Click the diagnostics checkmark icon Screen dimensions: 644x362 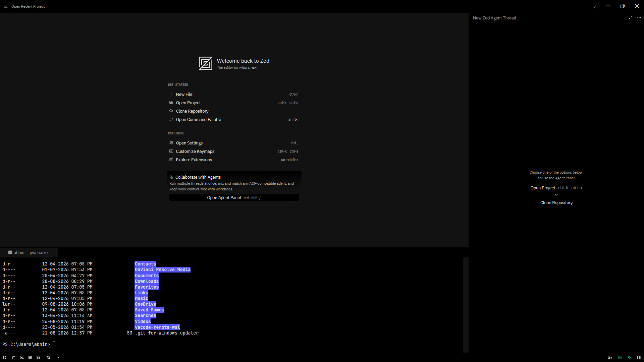click(x=58, y=358)
